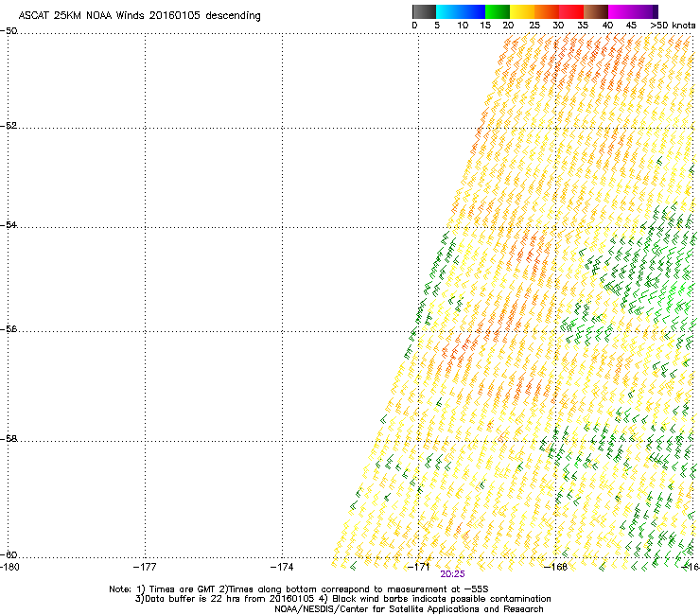This screenshot has height=615, width=700.
Task: Click the green 15-20 knots legend swatch
Action: click(x=498, y=11)
